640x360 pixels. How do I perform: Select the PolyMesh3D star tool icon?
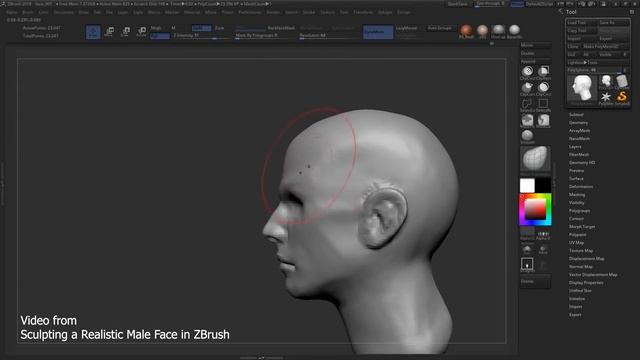click(606, 98)
